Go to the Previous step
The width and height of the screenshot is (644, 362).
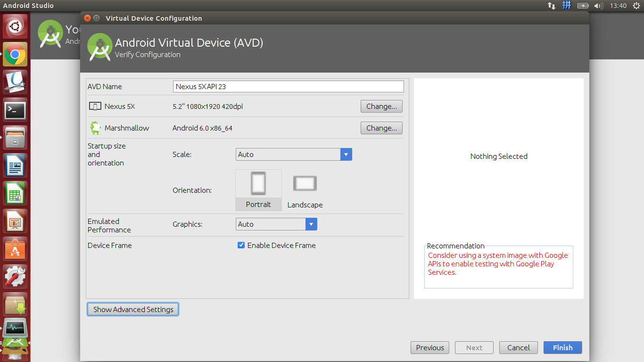coord(430,348)
